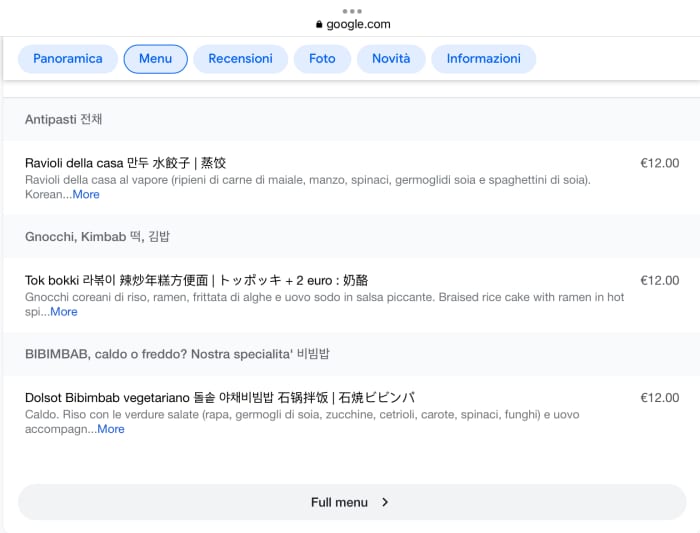The image size is (700, 533).
Task: Open the Informazioni tab
Action: pyautogui.click(x=483, y=59)
